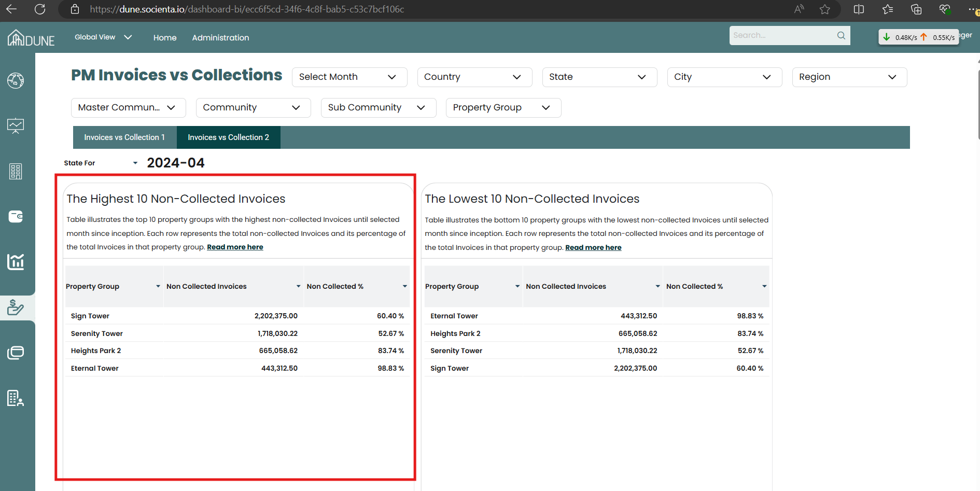Click the DUNE logo
The width and height of the screenshot is (980, 491).
pos(31,38)
